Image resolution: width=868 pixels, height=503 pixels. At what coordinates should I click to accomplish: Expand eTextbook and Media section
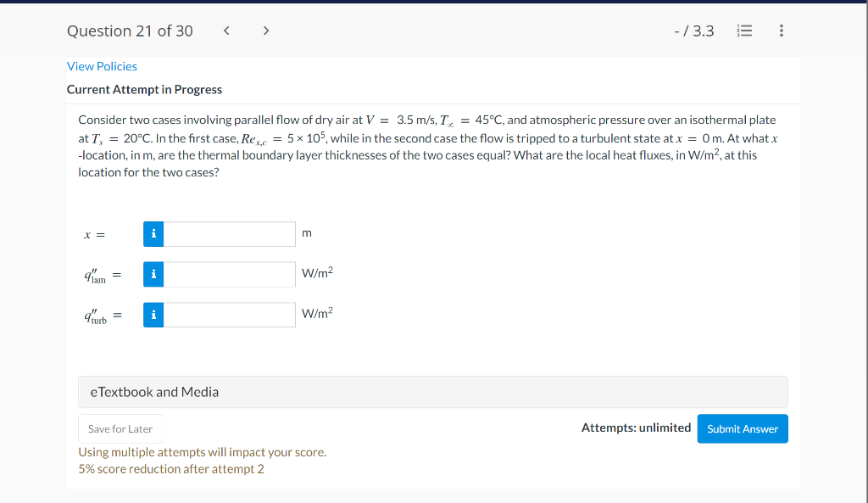tap(433, 392)
